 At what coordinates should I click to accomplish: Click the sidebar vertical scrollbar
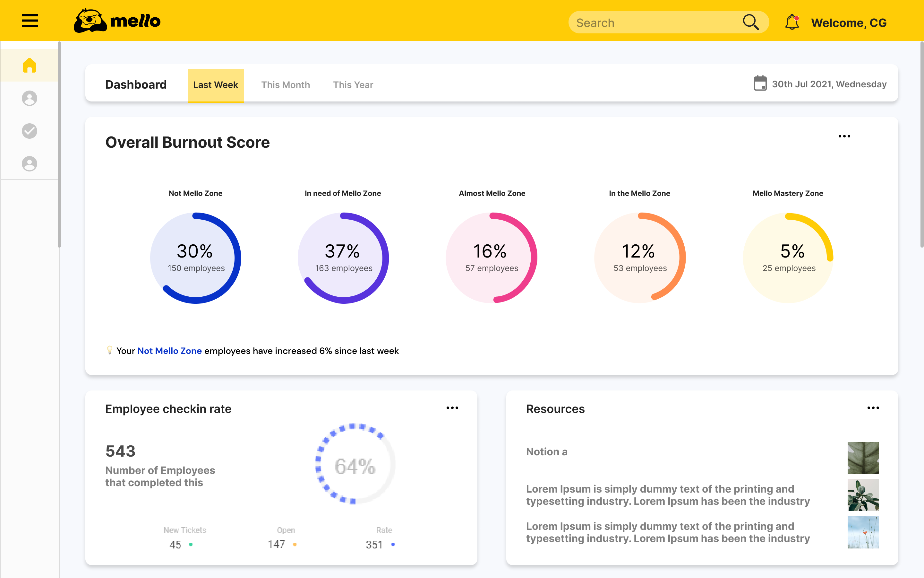pos(59,144)
